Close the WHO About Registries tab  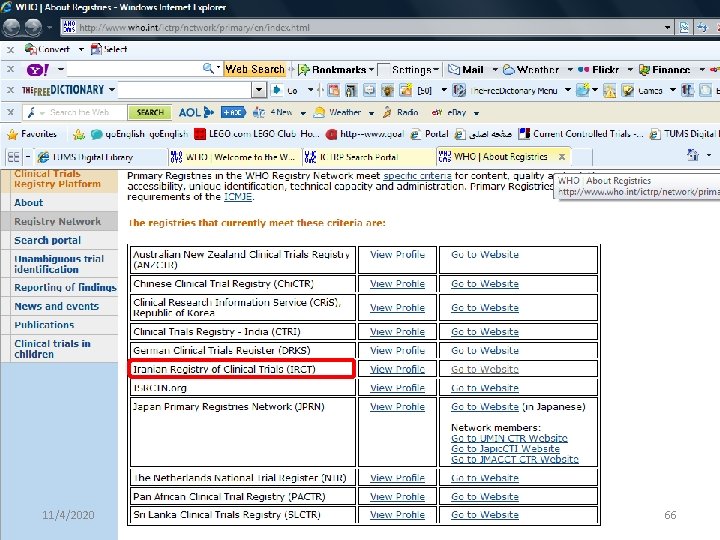(x=562, y=157)
